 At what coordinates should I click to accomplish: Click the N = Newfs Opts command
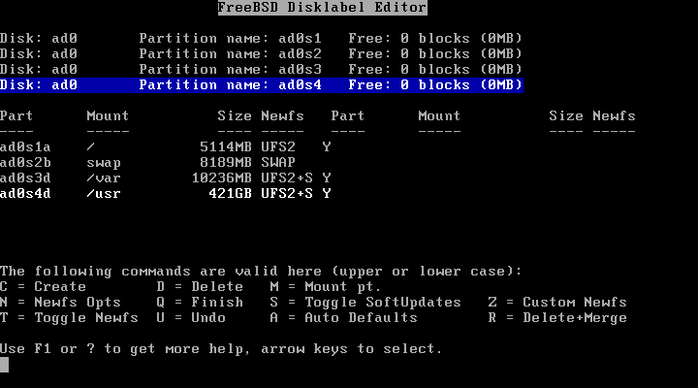coord(61,303)
